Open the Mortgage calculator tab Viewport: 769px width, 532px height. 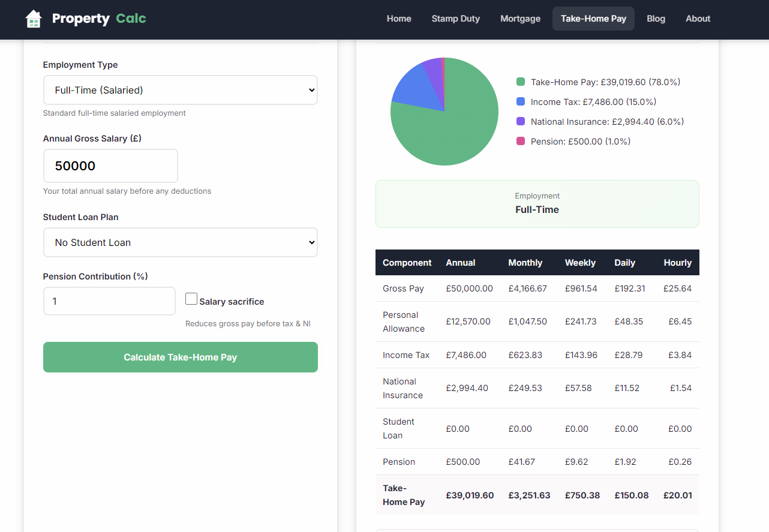point(520,19)
